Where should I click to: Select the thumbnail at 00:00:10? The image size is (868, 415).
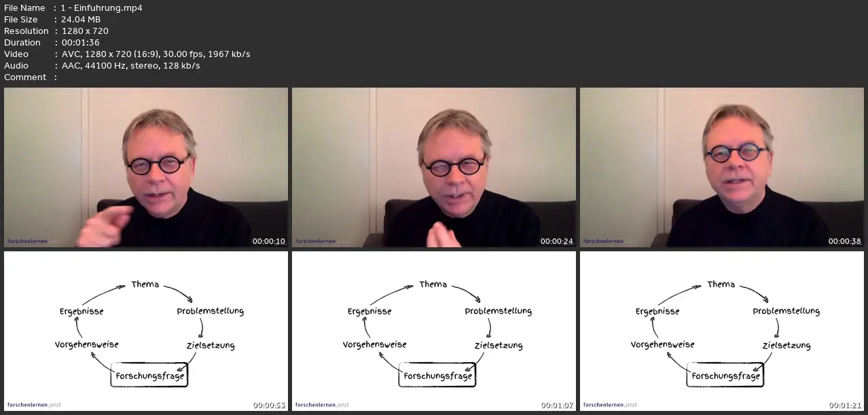(x=146, y=167)
